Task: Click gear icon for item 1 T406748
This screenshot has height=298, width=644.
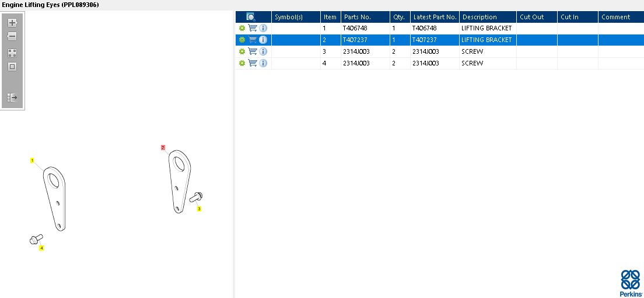Action: [x=242, y=28]
